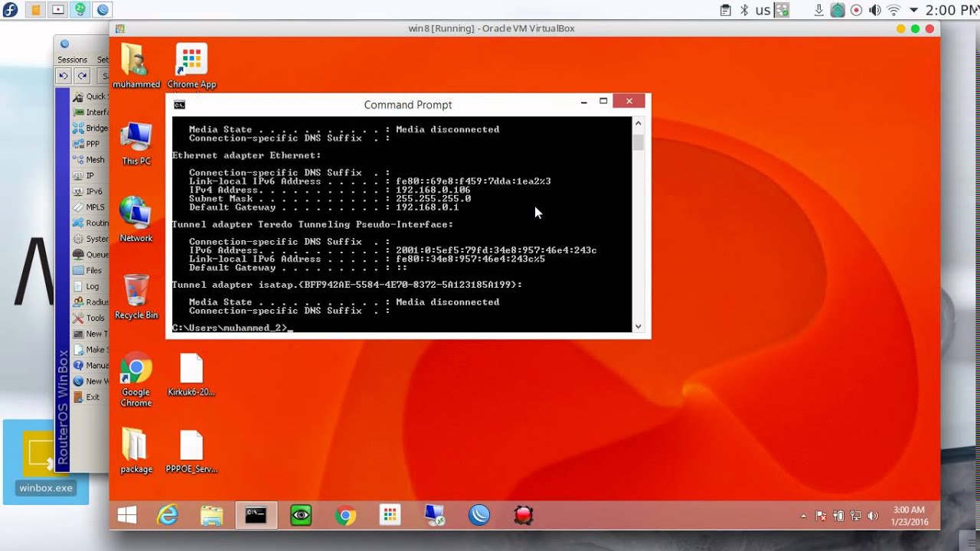Screen dimensions: 980x551
Task: Click Command Prompt taskbar button
Action: 256,516
